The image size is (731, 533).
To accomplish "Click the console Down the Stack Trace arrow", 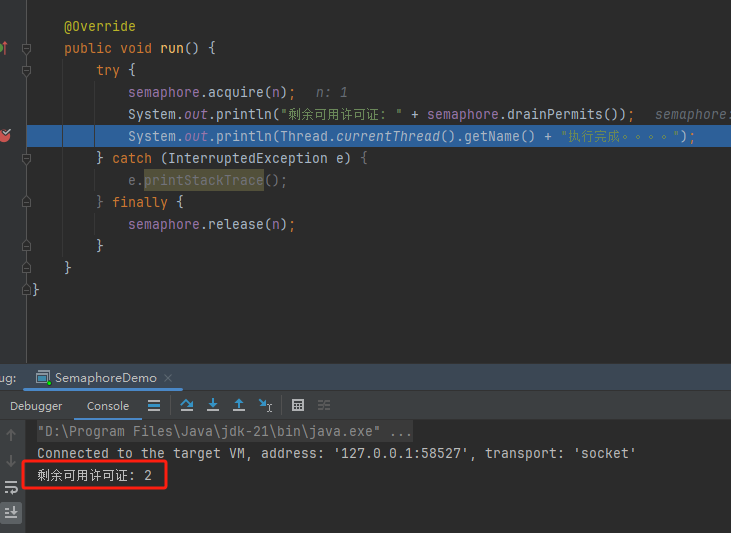I will pos(11,461).
